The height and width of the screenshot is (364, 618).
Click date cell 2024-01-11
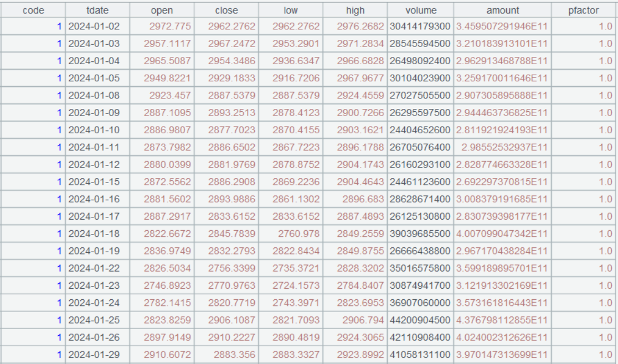(97, 148)
